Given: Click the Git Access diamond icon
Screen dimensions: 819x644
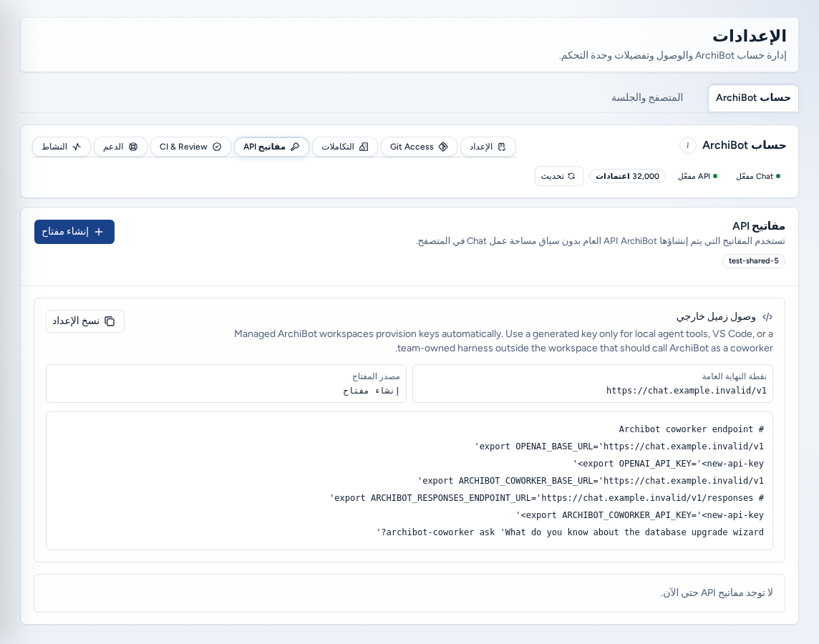Looking at the screenshot, I should pos(443,147).
